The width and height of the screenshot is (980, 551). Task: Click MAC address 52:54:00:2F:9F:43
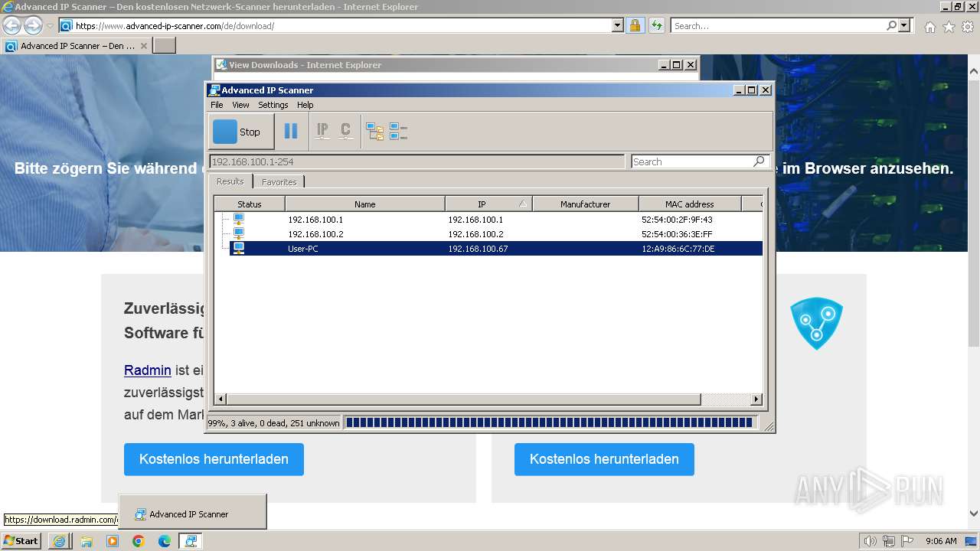[677, 220]
